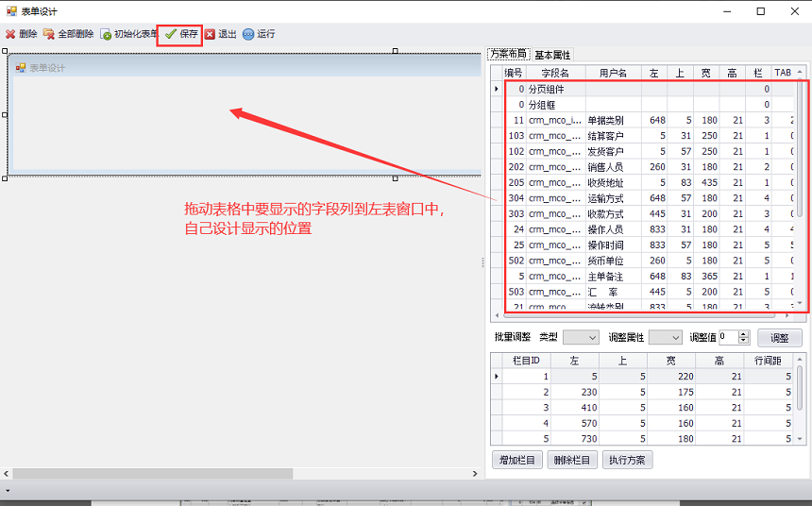Switch to the 基本属性 tab
The width and height of the screenshot is (812, 506).
(552, 55)
